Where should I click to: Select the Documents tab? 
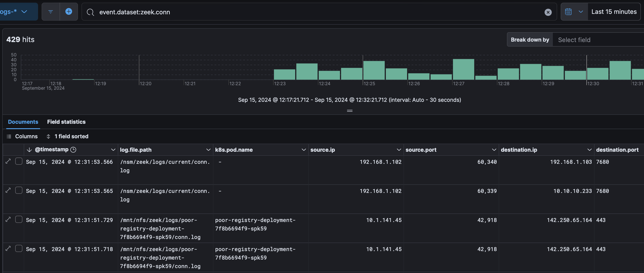(x=23, y=122)
